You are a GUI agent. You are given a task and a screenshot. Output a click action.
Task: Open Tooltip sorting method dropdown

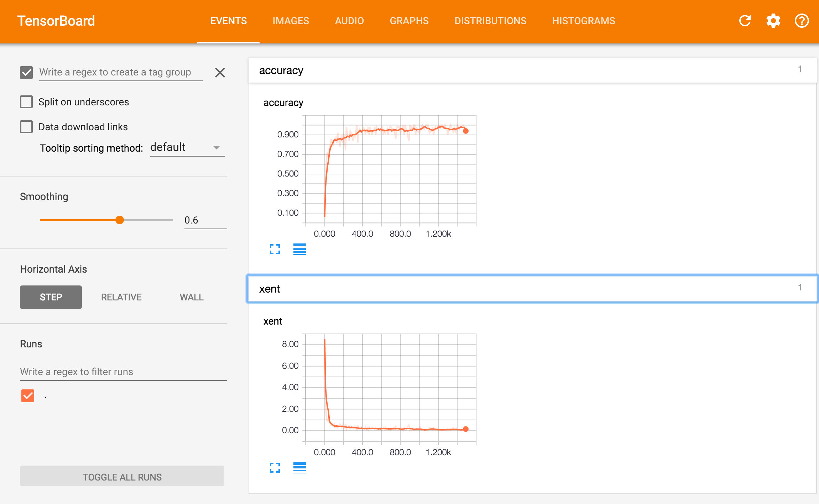187,148
